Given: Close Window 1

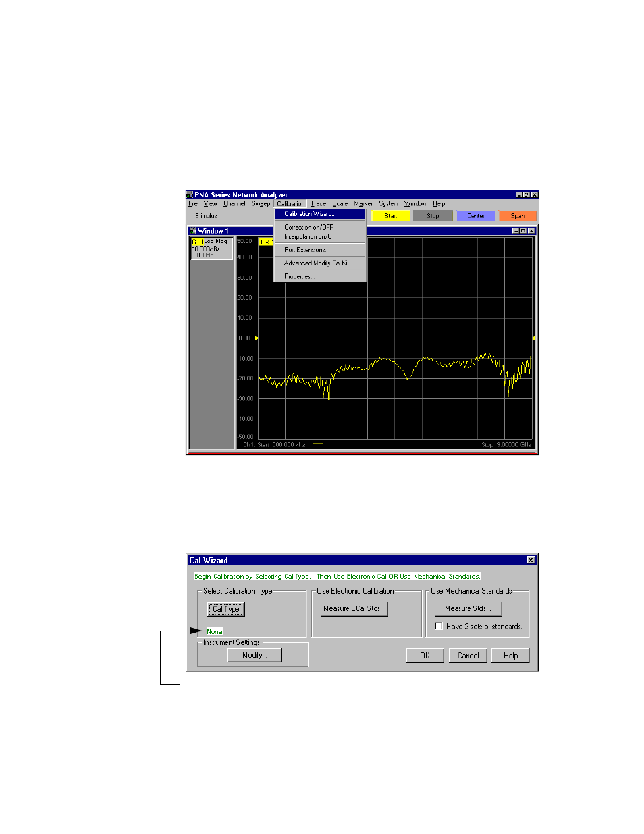Looking at the screenshot, I should (x=531, y=231).
